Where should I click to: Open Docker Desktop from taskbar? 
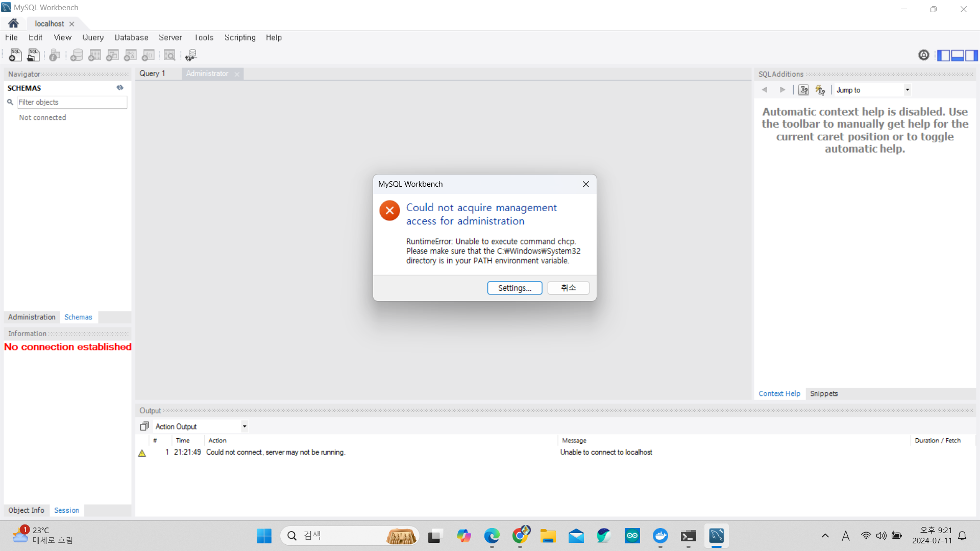point(660,536)
